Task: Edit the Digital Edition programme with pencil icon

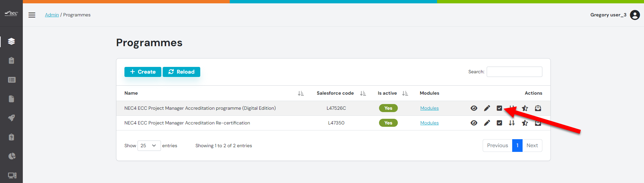Action: (x=487, y=108)
